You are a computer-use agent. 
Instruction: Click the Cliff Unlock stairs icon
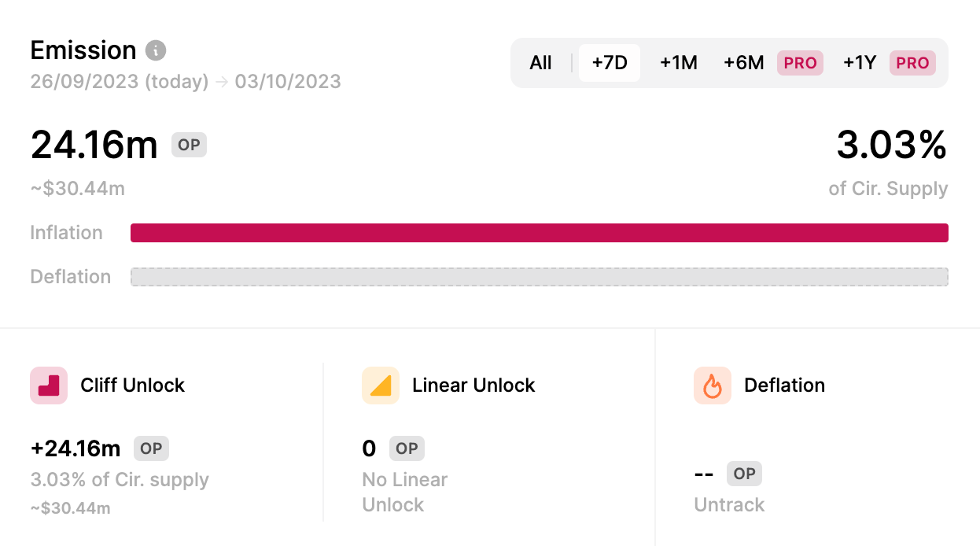(47, 385)
